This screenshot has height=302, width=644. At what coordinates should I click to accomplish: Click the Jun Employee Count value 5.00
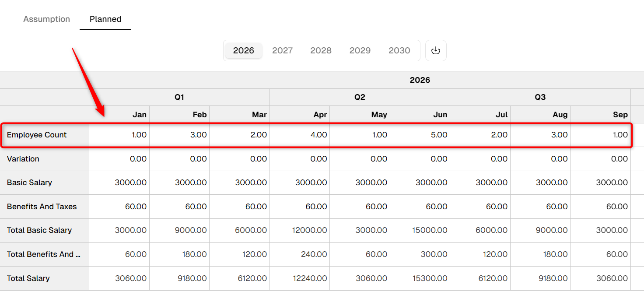[438, 135]
